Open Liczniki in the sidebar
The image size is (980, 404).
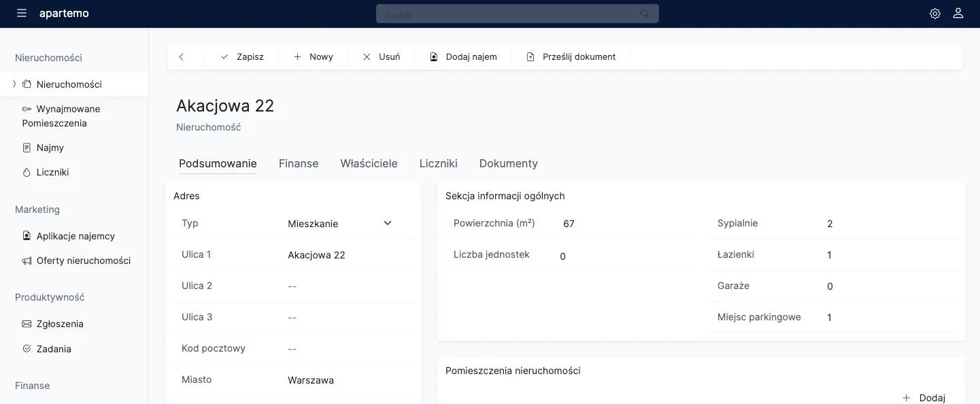tap(52, 173)
